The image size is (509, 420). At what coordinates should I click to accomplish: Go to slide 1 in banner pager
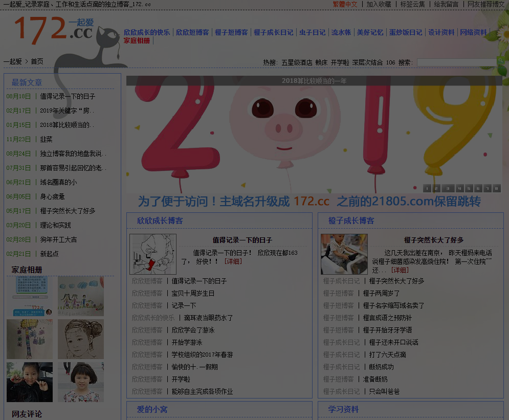(x=427, y=188)
